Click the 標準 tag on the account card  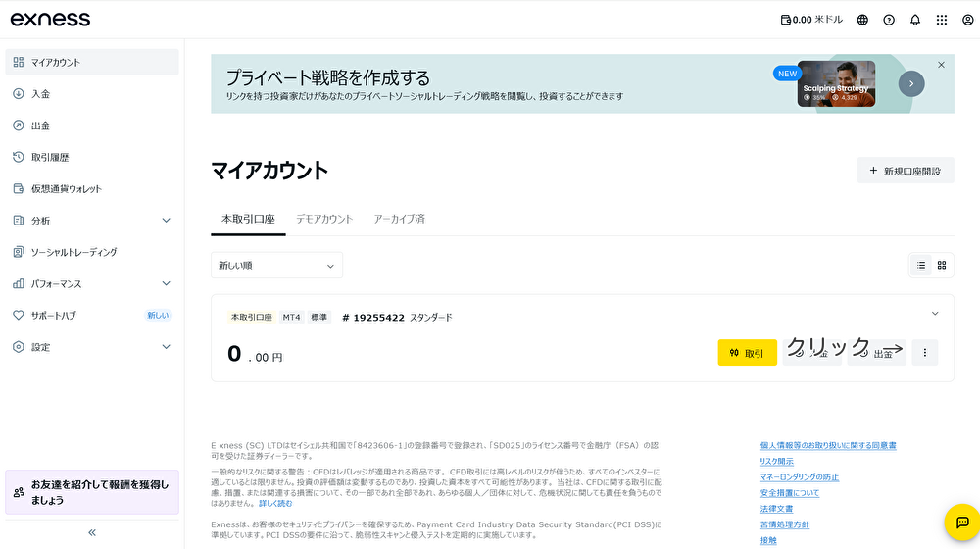318,317
